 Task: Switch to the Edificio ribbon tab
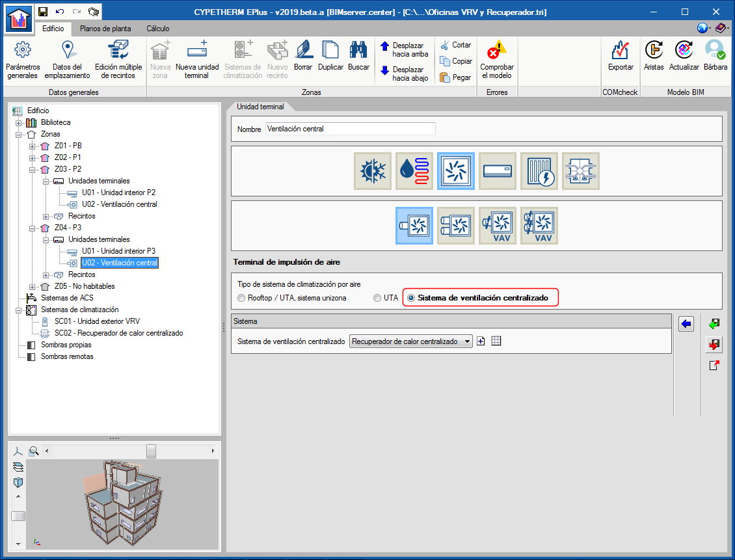(53, 29)
